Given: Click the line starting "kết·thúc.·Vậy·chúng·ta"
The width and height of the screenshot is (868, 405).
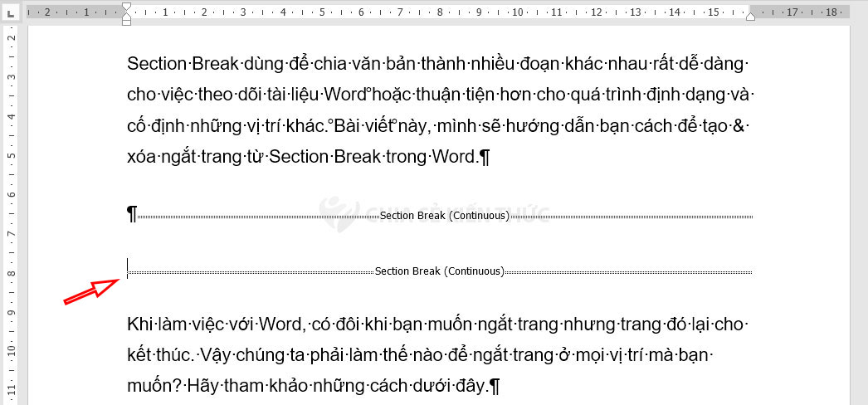Looking at the screenshot, I should [422, 354].
